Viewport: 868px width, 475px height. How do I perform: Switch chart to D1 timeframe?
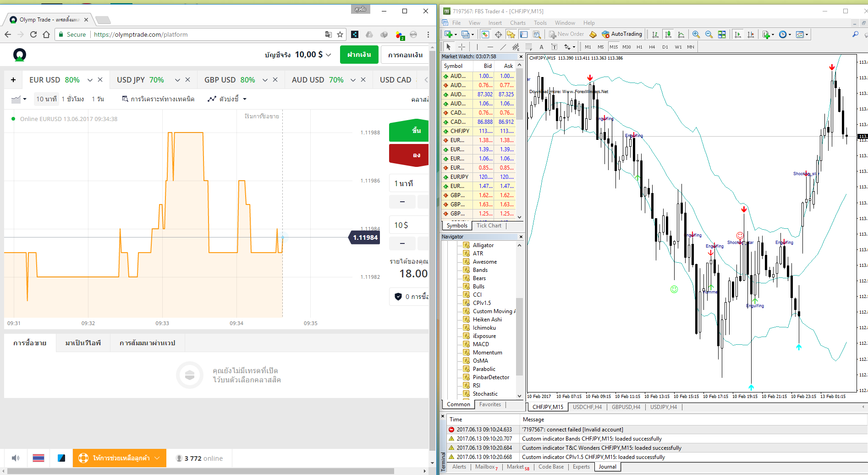(x=665, y=47)
